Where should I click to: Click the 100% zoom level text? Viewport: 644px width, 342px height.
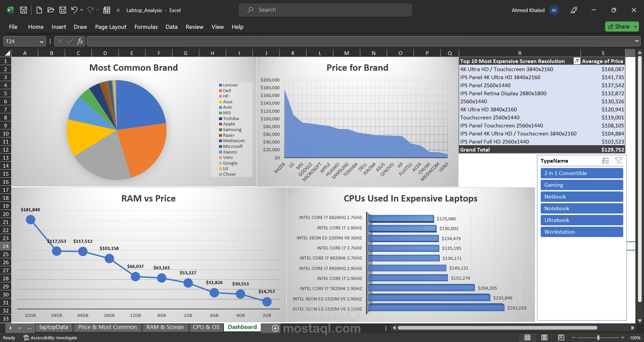coord(635,338)
